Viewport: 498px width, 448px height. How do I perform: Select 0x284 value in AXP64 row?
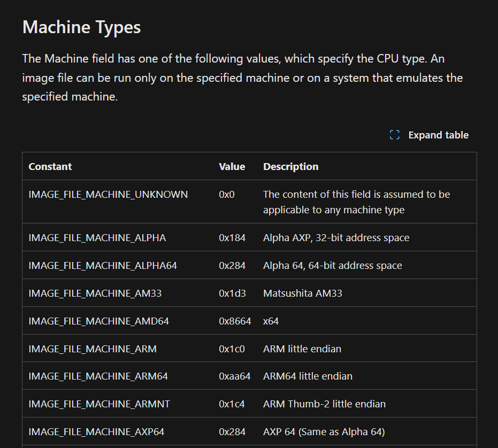pos(232,432)
